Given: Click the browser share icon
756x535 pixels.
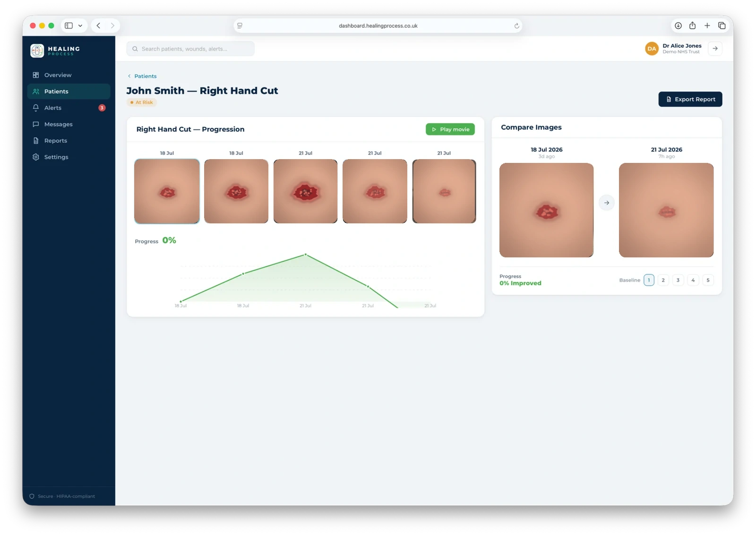Looking at the screenshot, I should click(x=692, y=25).
